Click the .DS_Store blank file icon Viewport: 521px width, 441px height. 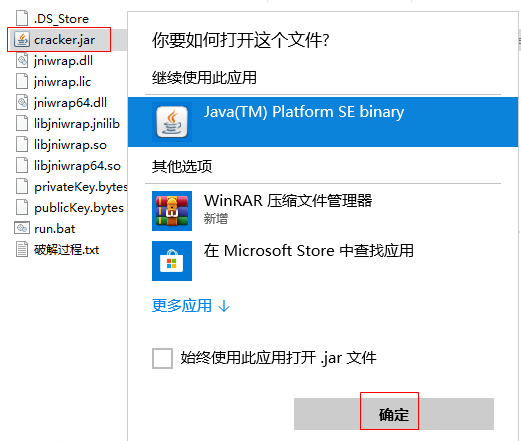pos(22,18)
